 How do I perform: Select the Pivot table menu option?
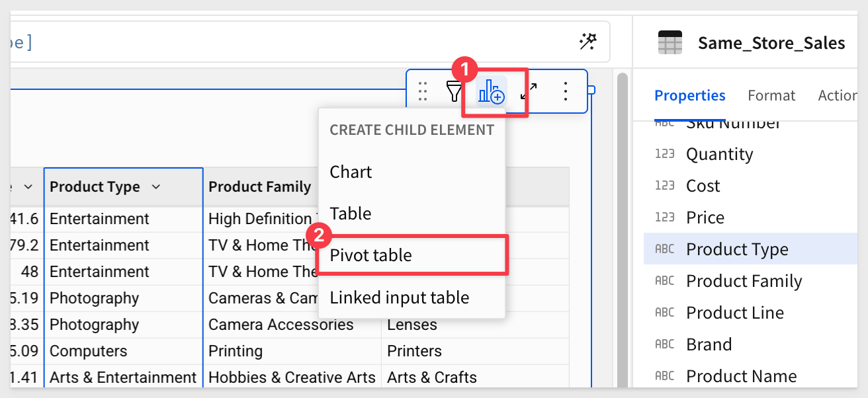[370, 255]
